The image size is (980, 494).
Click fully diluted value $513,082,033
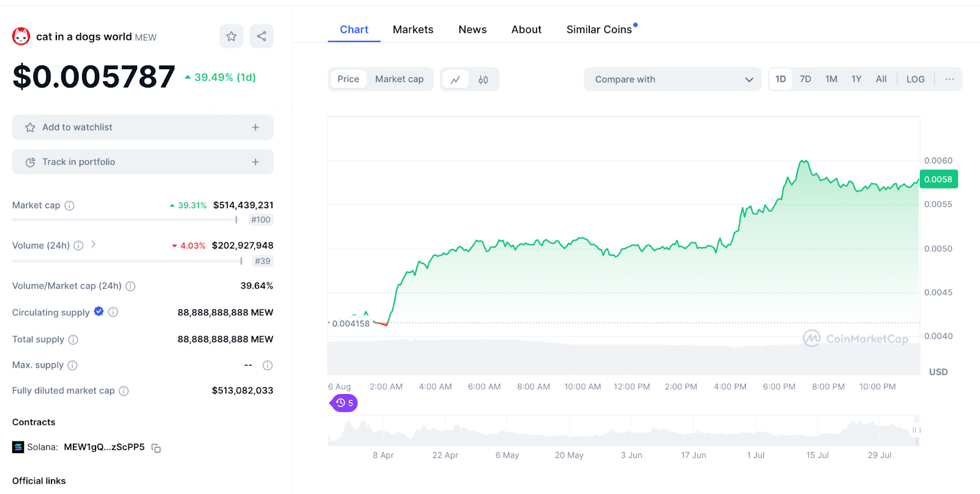click(243, 391)
